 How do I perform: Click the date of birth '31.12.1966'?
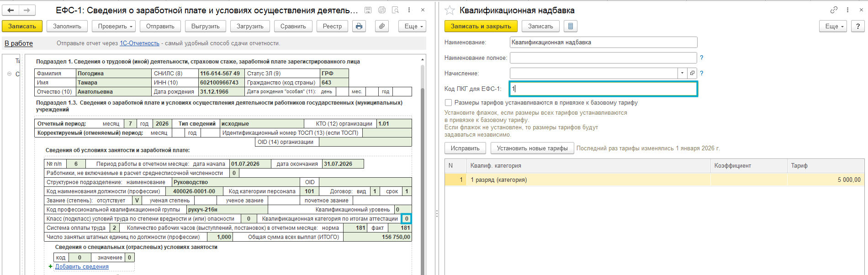pos(222,92)
